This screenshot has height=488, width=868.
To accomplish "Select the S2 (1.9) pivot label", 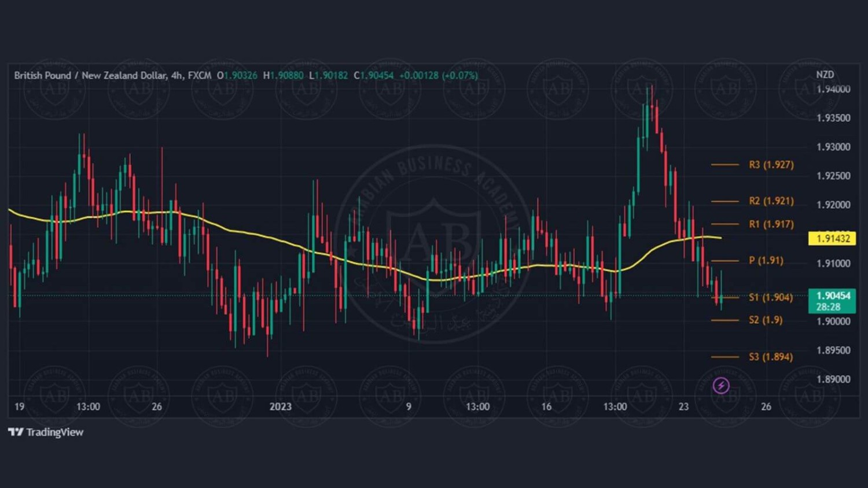I will pos(765,320).
